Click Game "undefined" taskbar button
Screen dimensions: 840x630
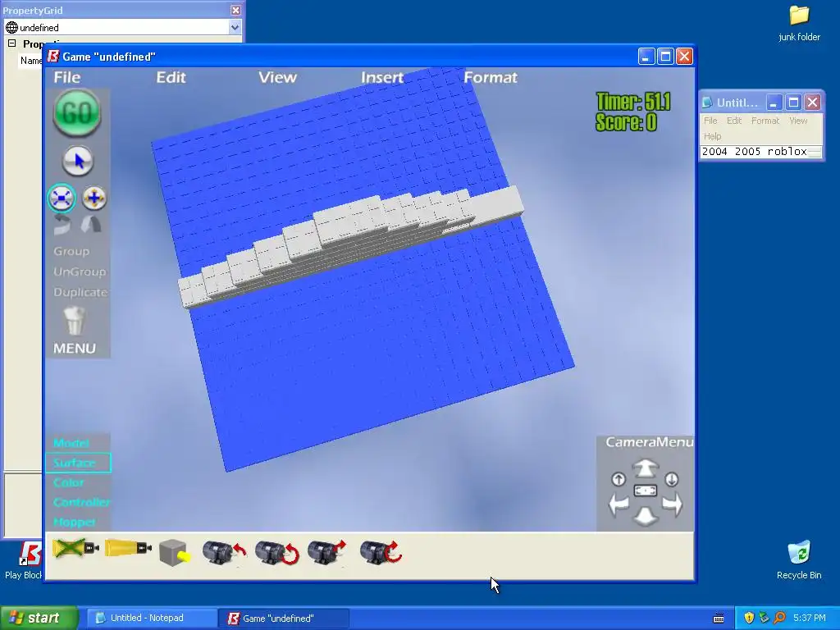pos(284,618)
